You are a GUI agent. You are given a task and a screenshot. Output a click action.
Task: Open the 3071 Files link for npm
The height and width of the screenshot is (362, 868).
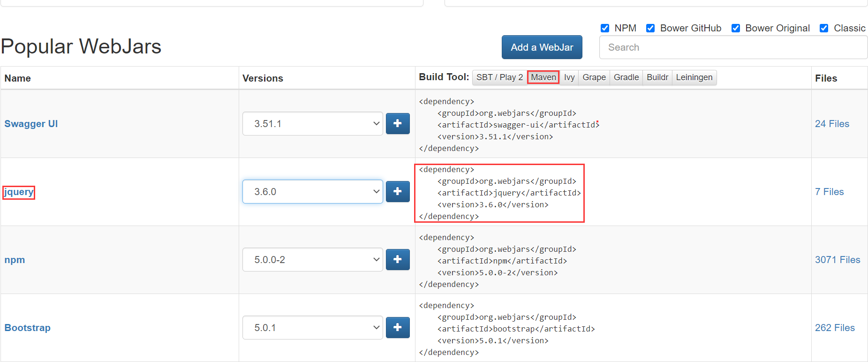(x=837, y=260)
